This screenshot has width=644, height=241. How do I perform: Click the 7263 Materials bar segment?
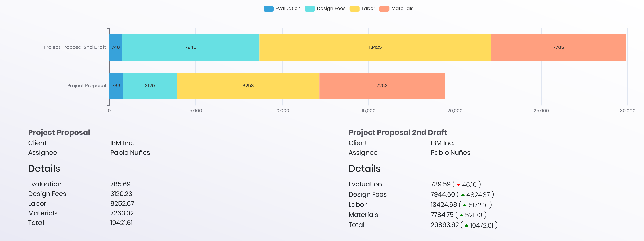[x=382, y=86]
